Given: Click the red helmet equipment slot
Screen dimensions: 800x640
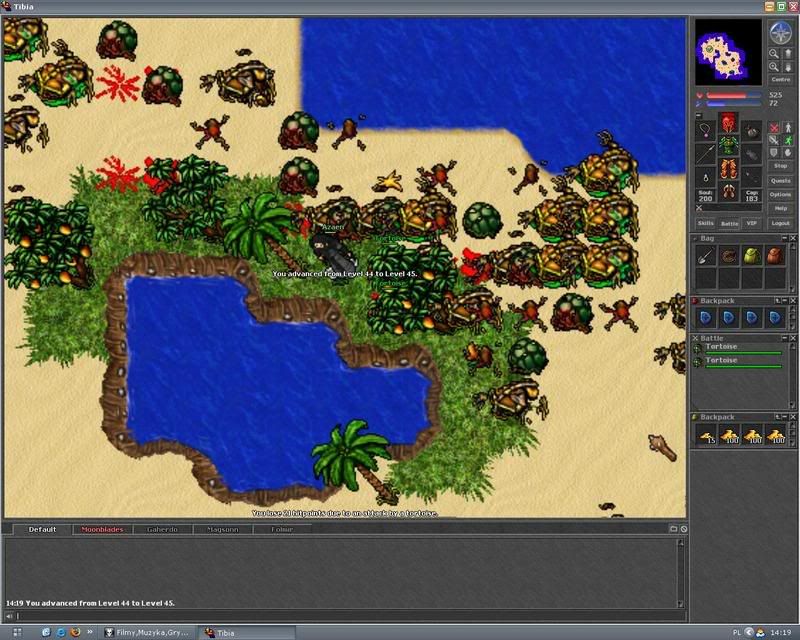Looking at the screenshot, I should 729,122.
